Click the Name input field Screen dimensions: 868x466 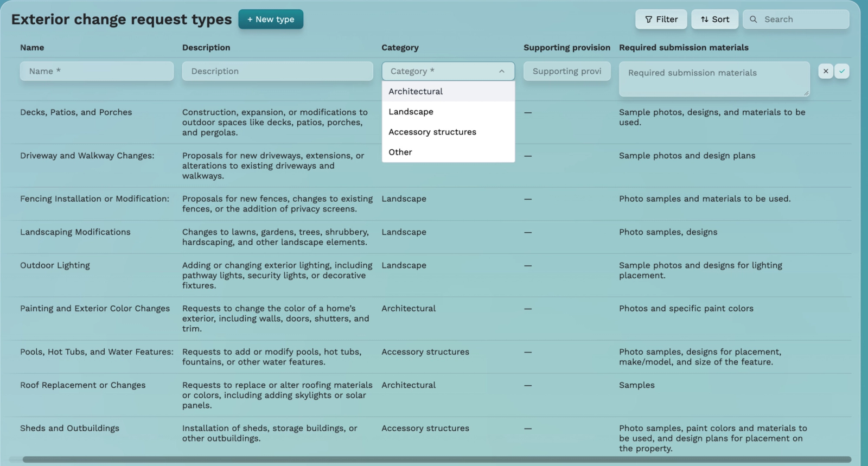point(97,71)
